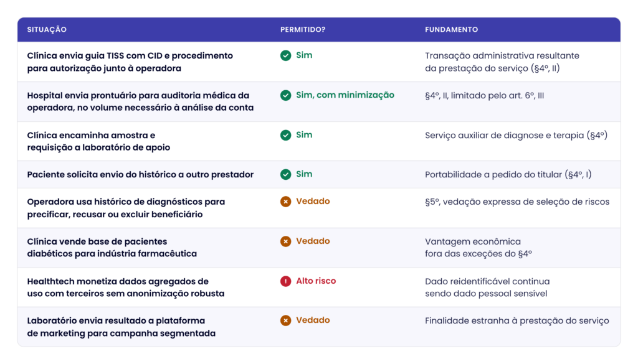
Task: Select 'Healthtech monetiza dados agregados' row text
Action: pyautogui.click(x=126, y=287)
